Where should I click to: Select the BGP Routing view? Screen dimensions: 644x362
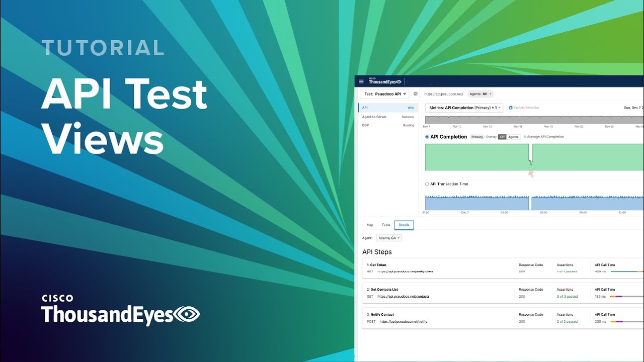click(x=388, y=125)
